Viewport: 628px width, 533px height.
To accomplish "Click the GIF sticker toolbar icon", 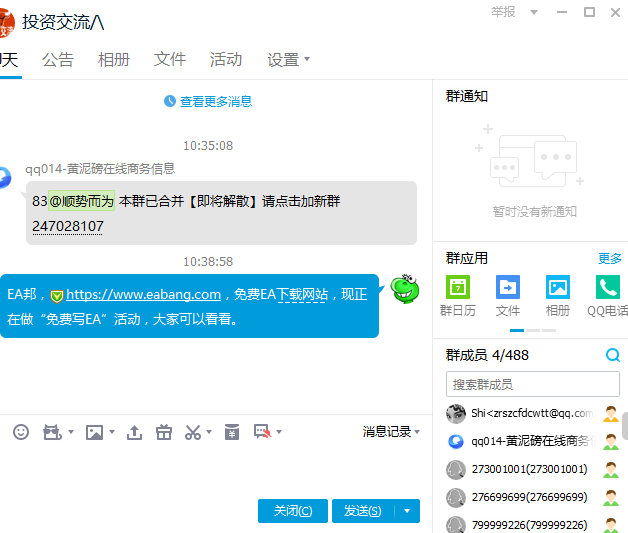I will 52,432.
